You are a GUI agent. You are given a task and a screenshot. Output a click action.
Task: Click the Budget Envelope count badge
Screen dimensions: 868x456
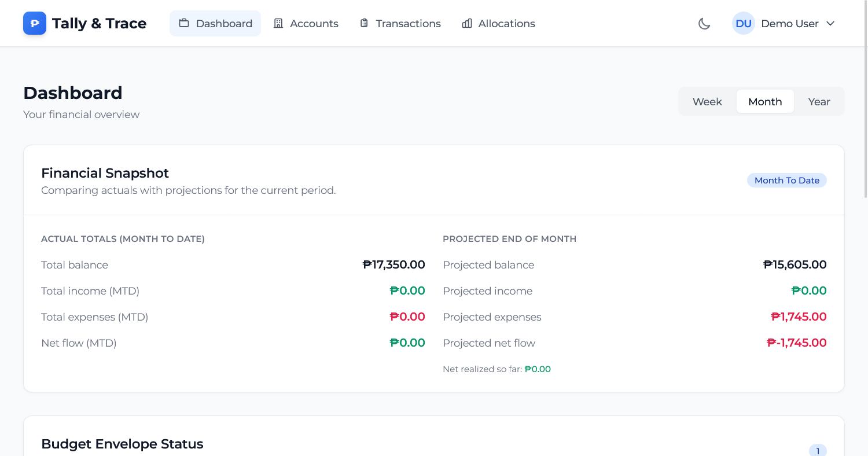[818, 451]
